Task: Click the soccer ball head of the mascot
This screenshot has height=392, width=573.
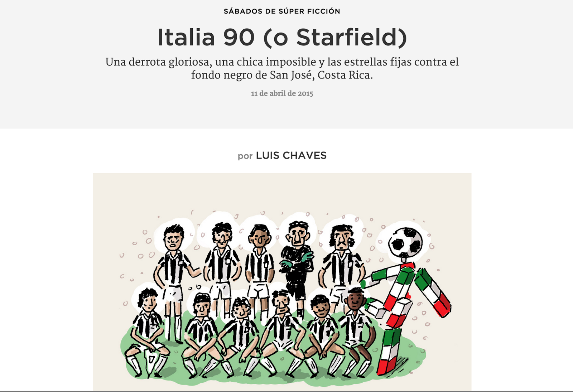Action: point(405,243)
